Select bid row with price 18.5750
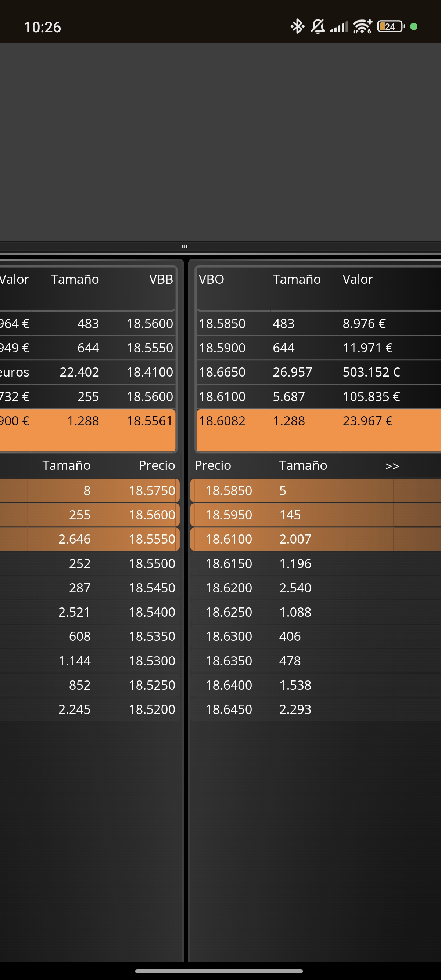Screen dimensions: 441x980 click(x=90, y=491)
